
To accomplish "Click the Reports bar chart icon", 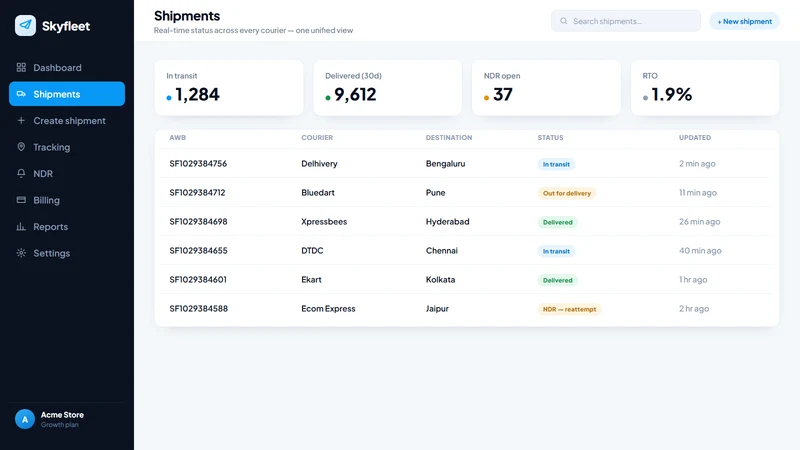I will 21,227.
